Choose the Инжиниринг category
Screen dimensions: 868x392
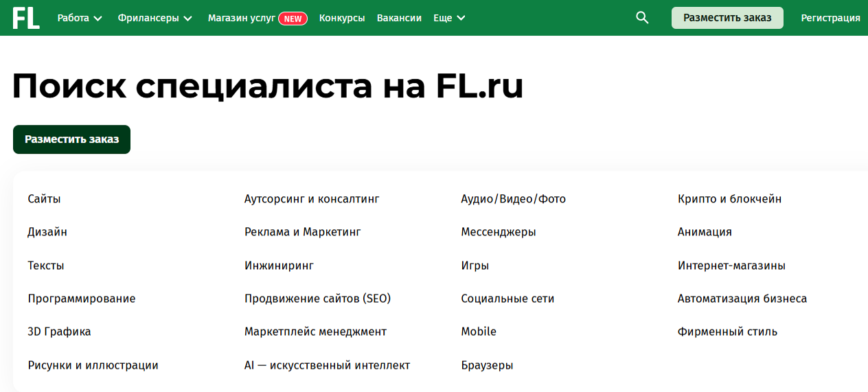point(279,266)
